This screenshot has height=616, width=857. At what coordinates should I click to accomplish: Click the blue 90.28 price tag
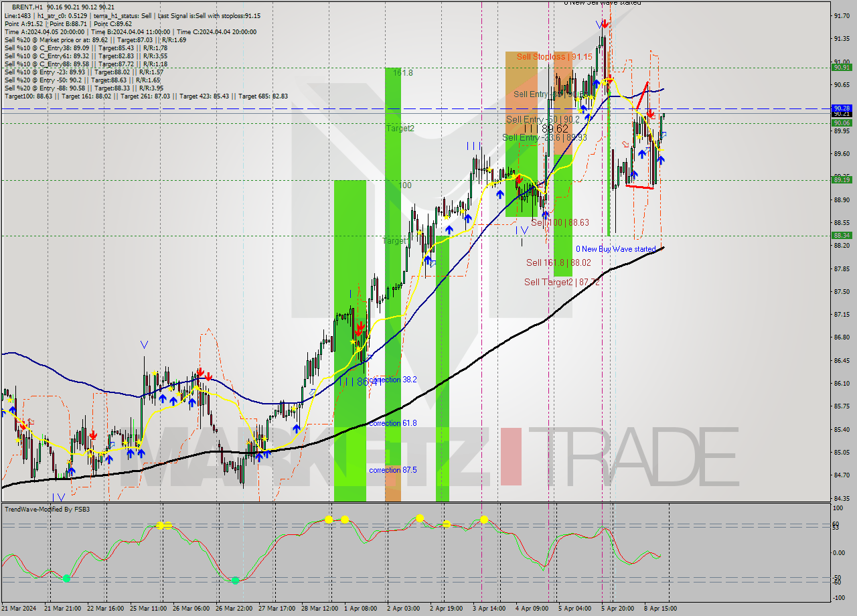842,108
